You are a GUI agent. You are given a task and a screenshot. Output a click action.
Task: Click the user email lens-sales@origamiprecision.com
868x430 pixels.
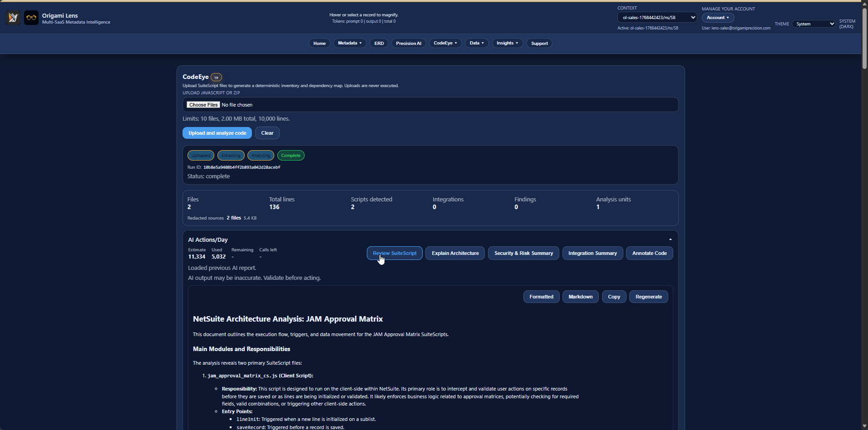(741, 28)
